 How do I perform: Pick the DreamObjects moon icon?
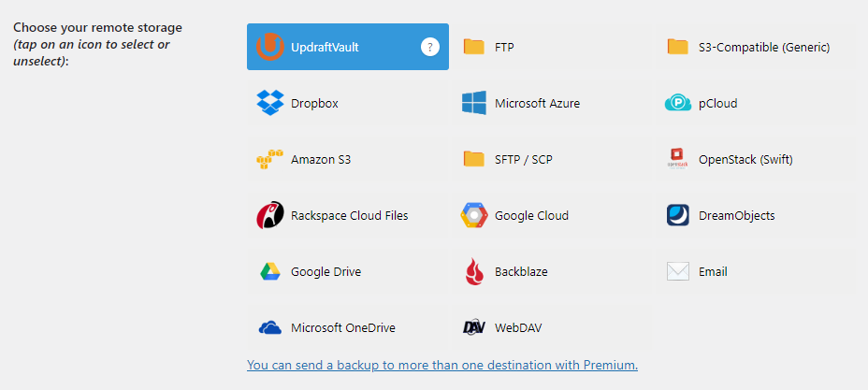[678, 215]
